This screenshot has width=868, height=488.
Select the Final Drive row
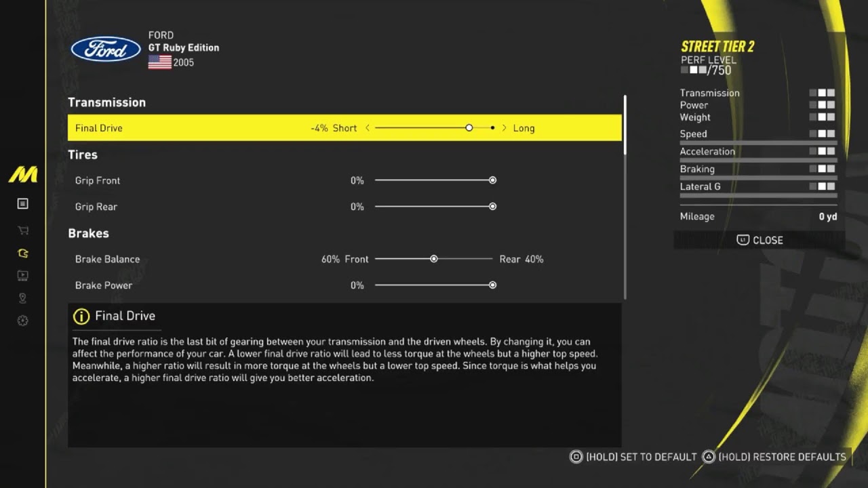click(344, 128)
